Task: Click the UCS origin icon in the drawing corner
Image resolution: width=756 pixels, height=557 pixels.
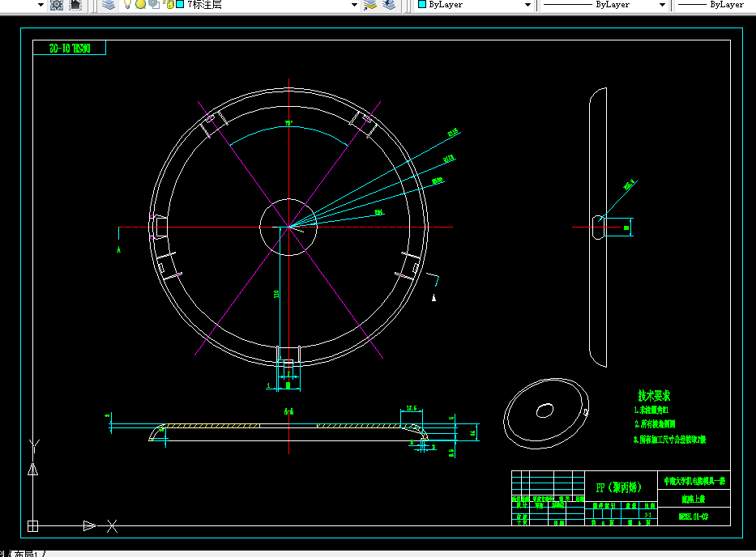Action: (x=32, y=525)
